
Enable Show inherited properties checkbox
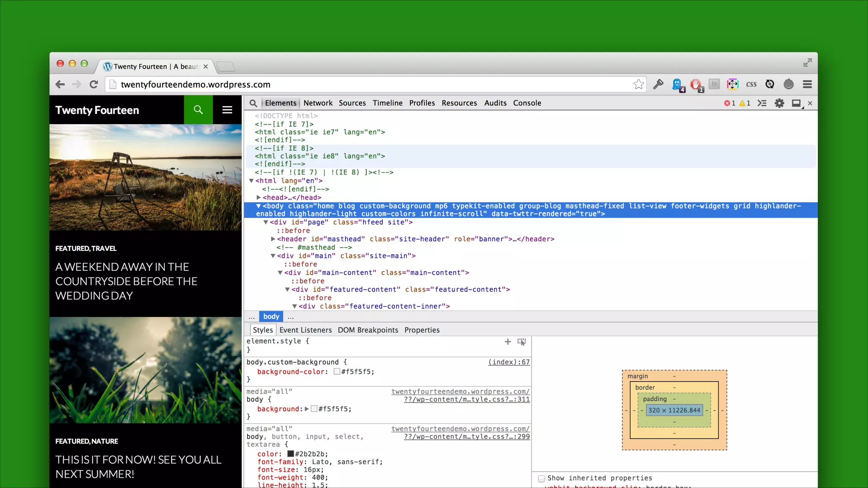click(541, 478)
